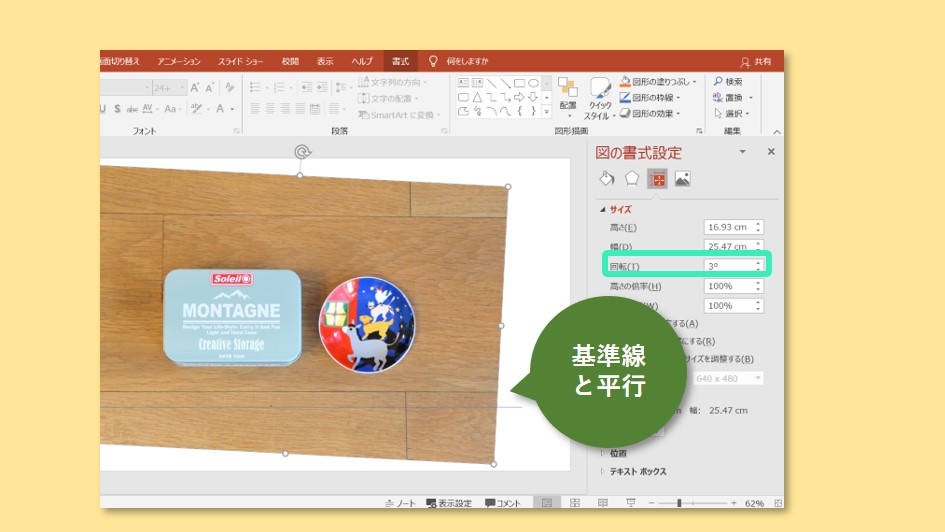The image size is (945, 532).
Task: Switch to normal view icon in status bar
Action: (547, 503)
